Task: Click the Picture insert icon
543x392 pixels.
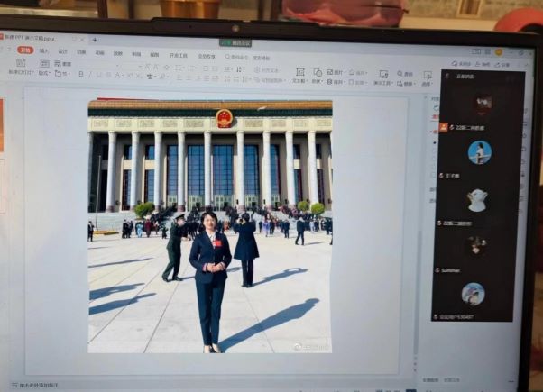Action: pos(330,72)
